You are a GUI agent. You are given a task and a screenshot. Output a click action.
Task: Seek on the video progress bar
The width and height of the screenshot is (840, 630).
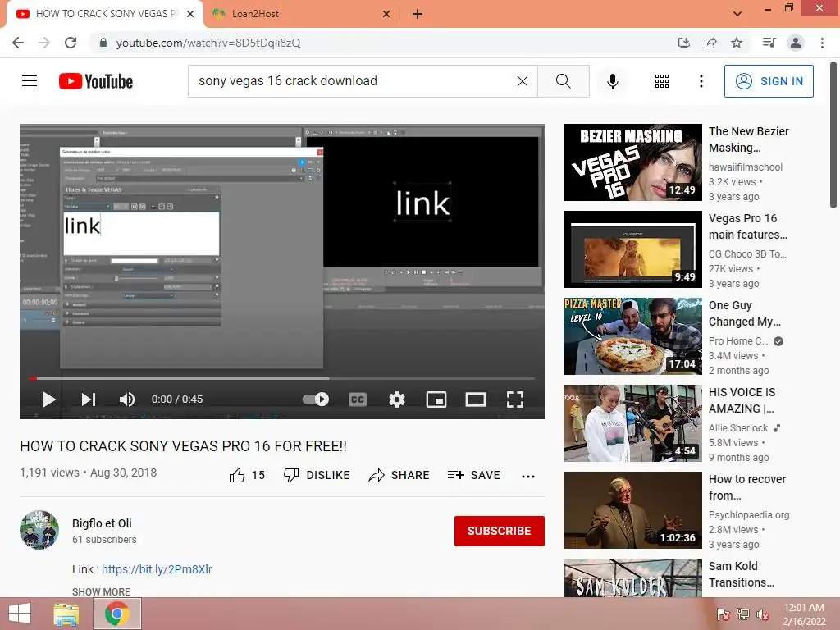click(282, 378)
